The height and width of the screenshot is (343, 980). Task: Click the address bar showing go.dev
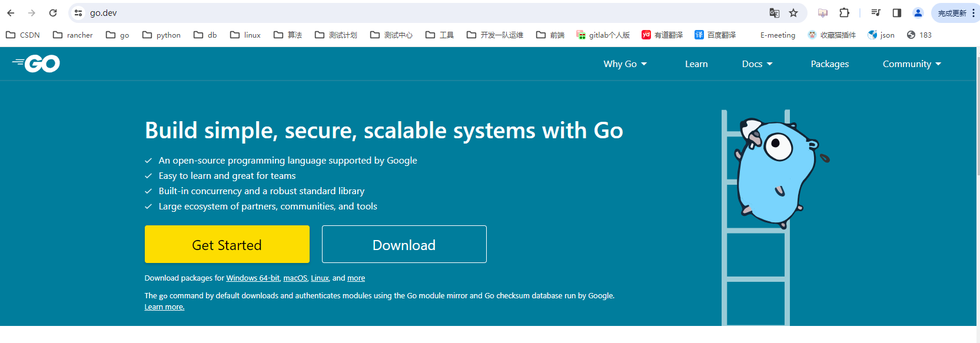pyautogui.click(x=412, y=13)
